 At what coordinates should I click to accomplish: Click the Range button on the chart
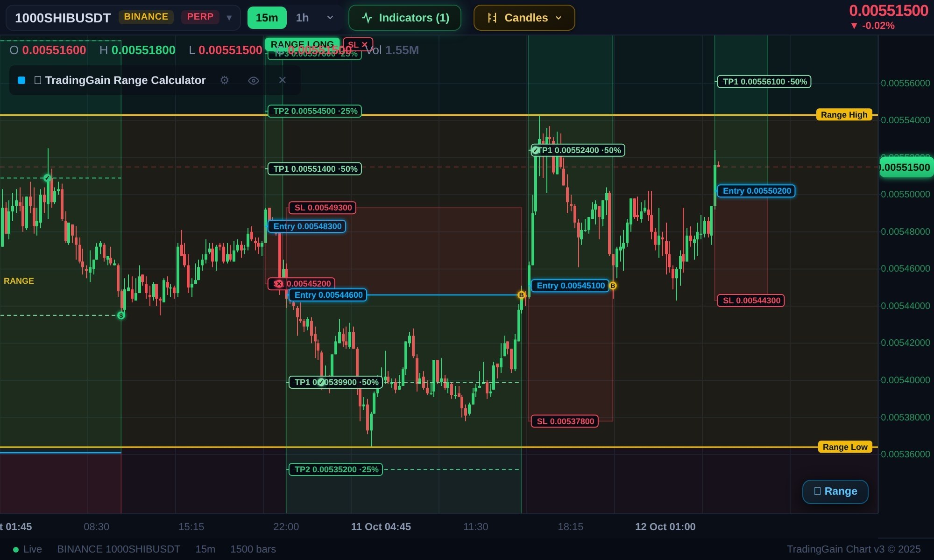pyautogui.click(x=835, y=491)
